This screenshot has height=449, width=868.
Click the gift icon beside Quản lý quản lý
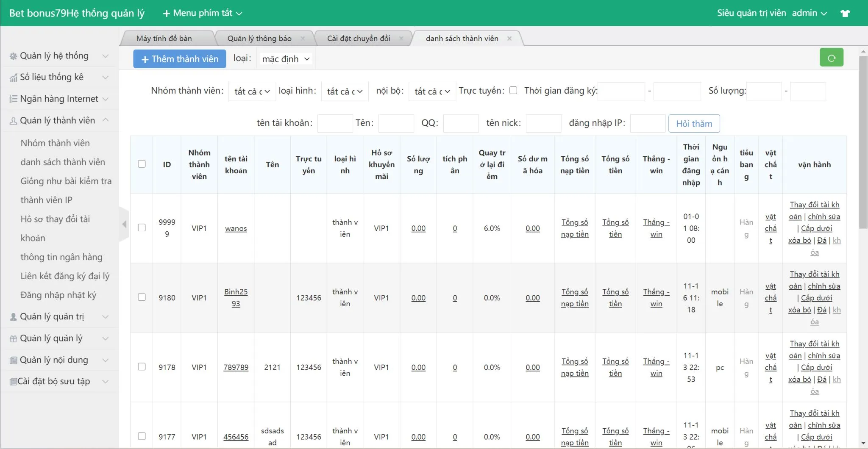(x=14, y=339)
